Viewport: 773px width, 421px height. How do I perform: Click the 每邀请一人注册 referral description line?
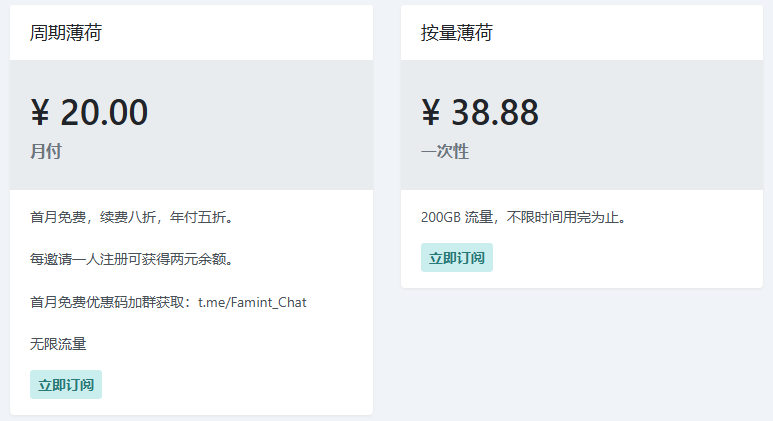132,259
